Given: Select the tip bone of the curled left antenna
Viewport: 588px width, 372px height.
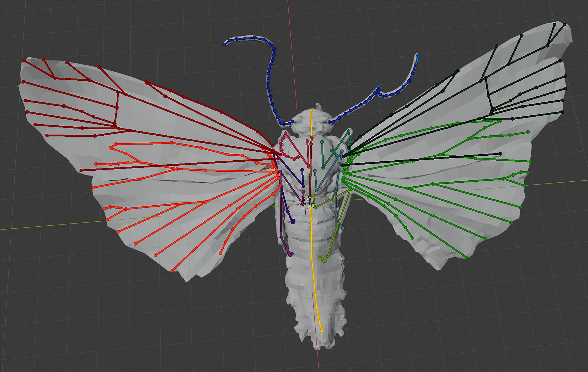Looking at the screenshot, I should (x=227, y=42).
